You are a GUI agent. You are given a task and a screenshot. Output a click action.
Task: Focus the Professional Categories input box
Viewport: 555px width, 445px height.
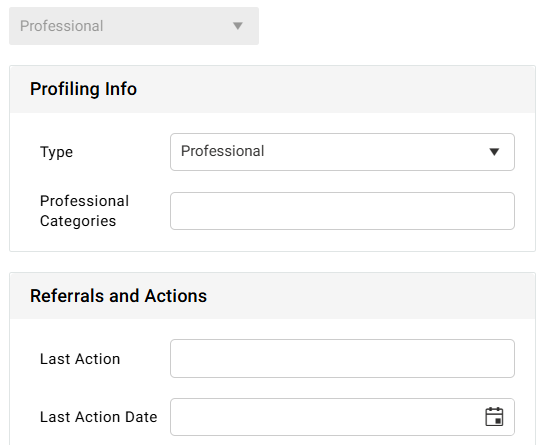tap(342, 211)
